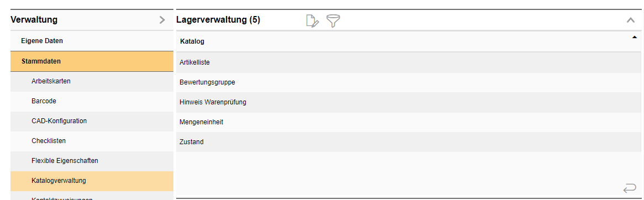
Task: Select the Hinweis Warenprüfung row
Action: coord(409,102)
